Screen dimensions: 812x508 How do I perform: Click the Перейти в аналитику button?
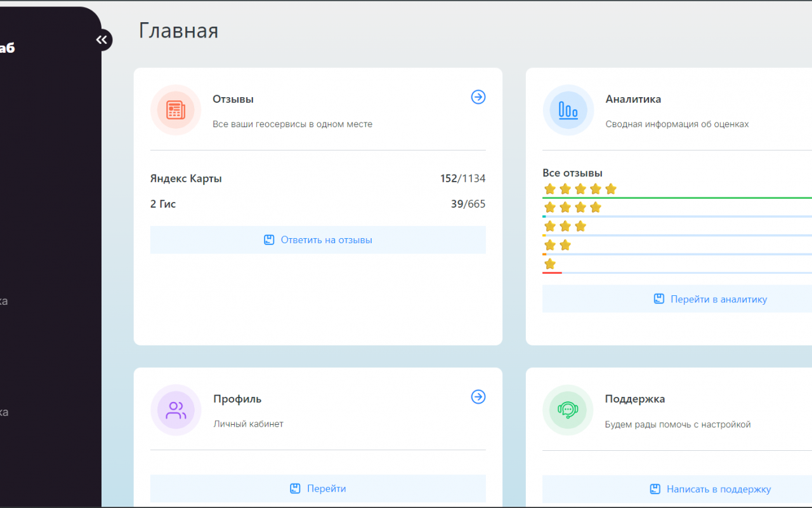point(677,298)
